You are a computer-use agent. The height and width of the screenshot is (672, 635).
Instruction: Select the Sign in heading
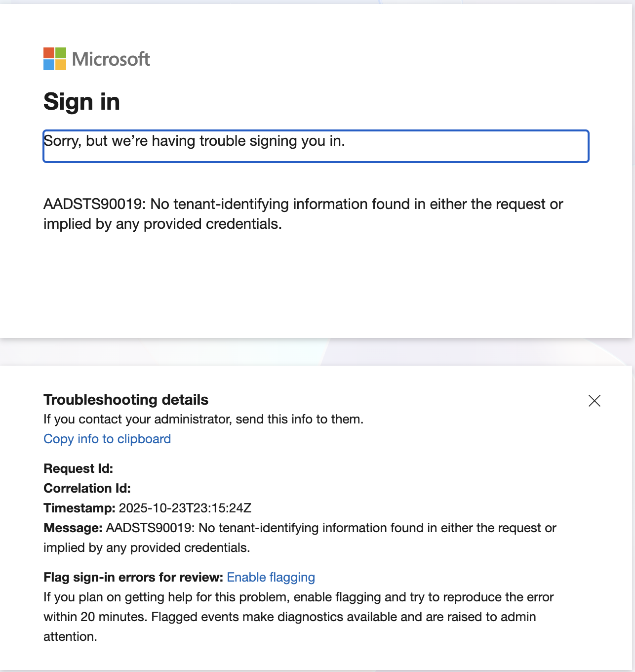(82, 102)
